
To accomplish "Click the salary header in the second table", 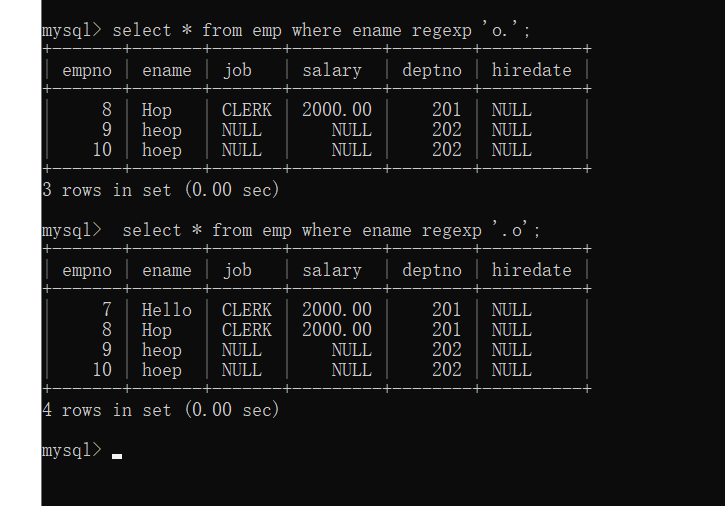I will point(332,271).
